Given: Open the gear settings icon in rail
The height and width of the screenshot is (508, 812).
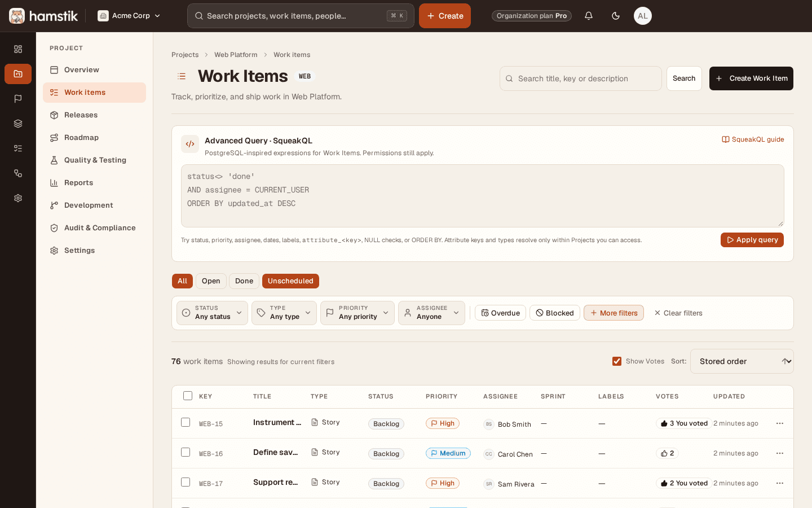Looking at the screenshot, I should pyautogui.click(x=18, y=198).
